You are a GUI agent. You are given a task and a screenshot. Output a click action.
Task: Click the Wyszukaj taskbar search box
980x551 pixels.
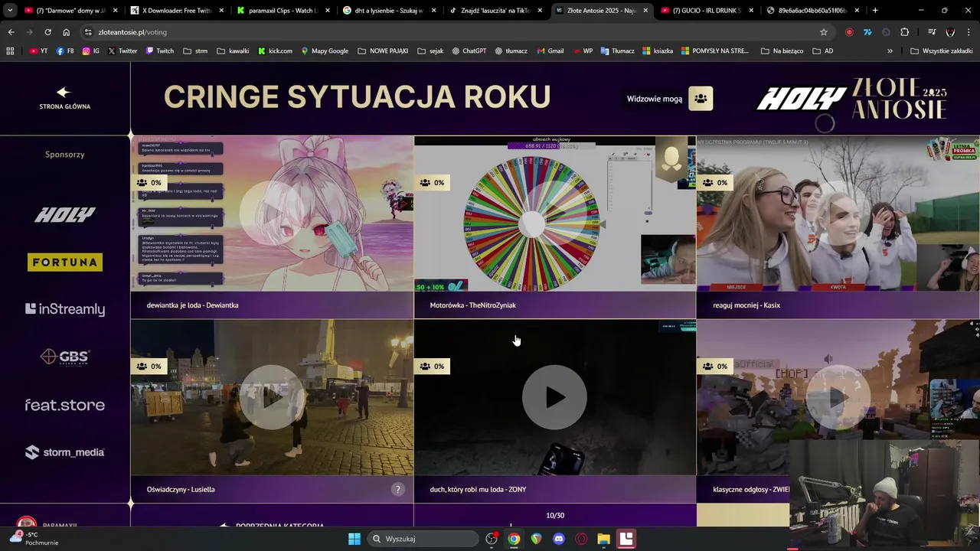pyautogui.click(x=423, y=539)
